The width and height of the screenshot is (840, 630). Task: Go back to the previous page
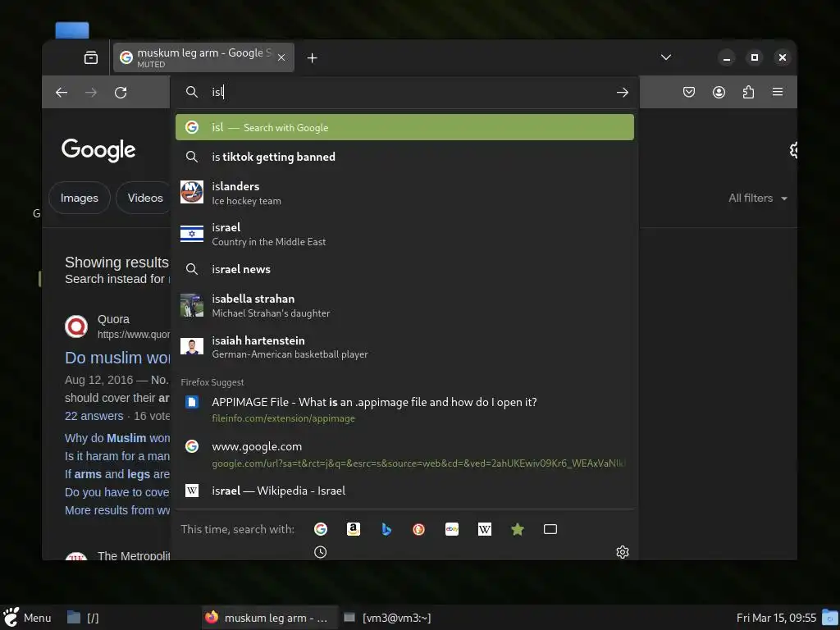pos(62,92)
